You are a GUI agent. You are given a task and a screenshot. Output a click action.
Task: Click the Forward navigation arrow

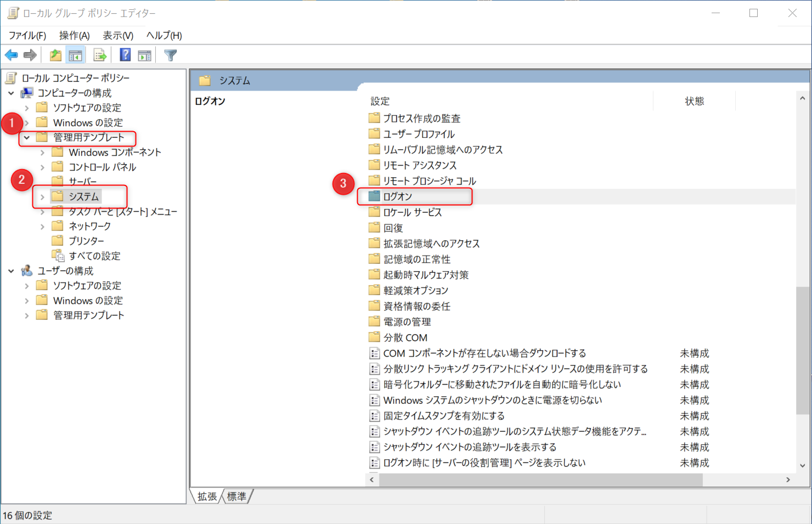[x=30, y=54]
